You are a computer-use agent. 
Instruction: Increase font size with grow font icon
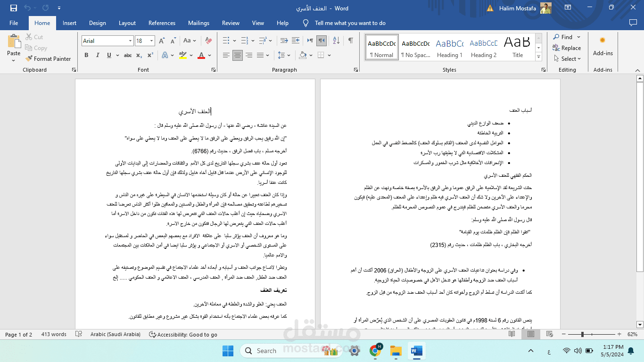point(162,41)
